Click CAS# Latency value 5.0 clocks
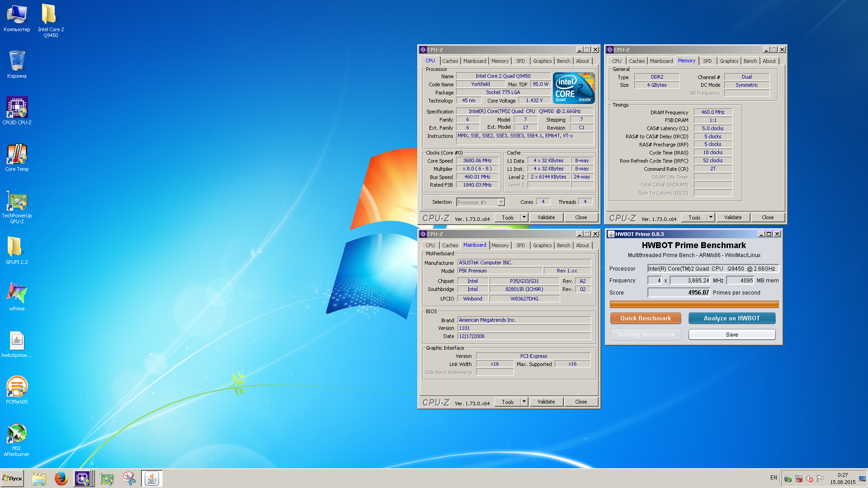This screenshot has width=868, height=488. click(712, 128)
